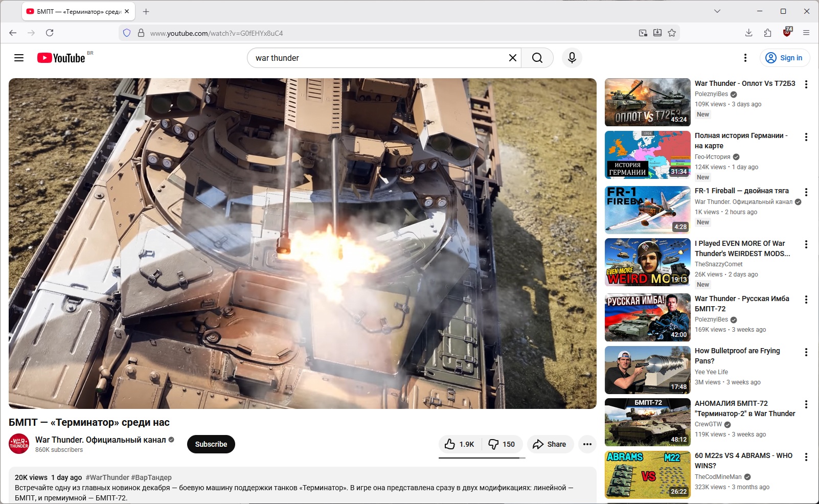
Task: Clear the search box text
Action: 512,58
